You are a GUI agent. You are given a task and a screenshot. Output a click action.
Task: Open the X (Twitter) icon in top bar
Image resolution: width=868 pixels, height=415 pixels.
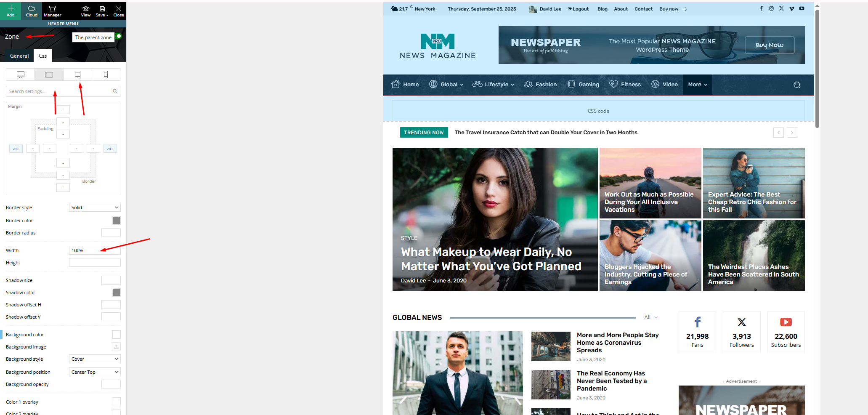point(781,8)
